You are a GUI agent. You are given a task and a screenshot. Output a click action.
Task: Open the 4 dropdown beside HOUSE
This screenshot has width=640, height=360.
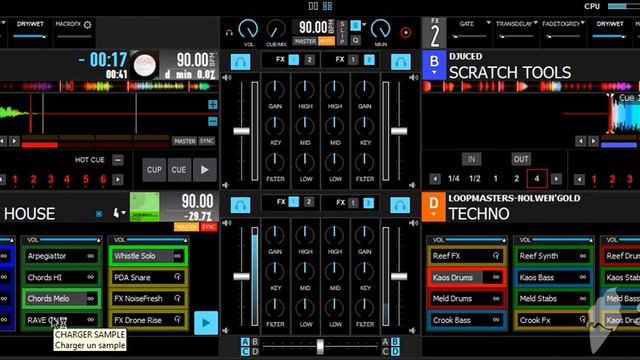coord(120,213)
